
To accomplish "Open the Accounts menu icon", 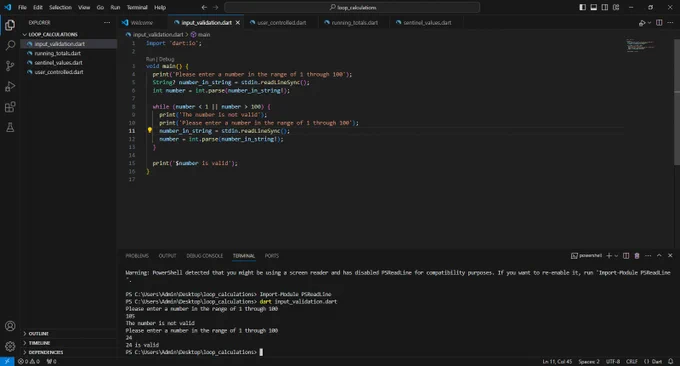I will [x=10, y=326].
